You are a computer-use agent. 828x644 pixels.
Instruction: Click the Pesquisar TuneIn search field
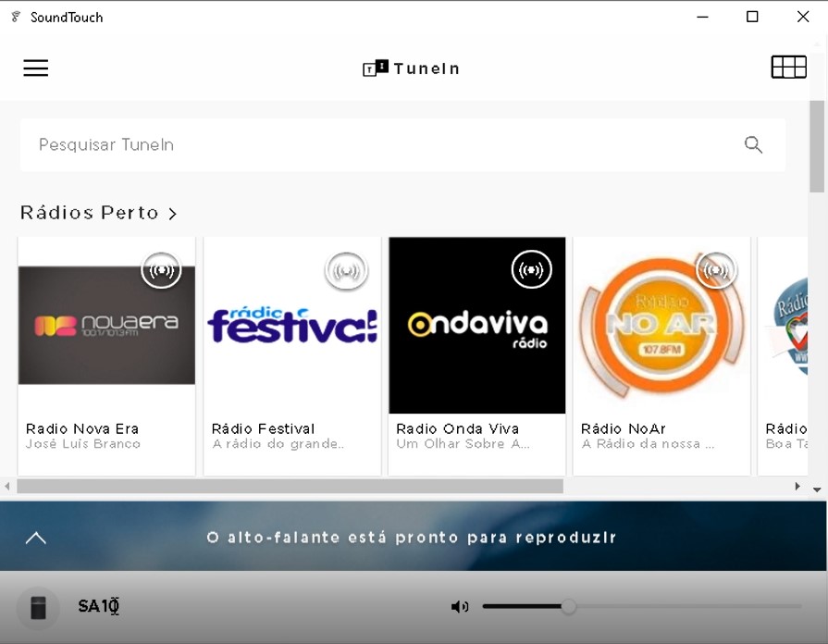[x=370, y=144]
